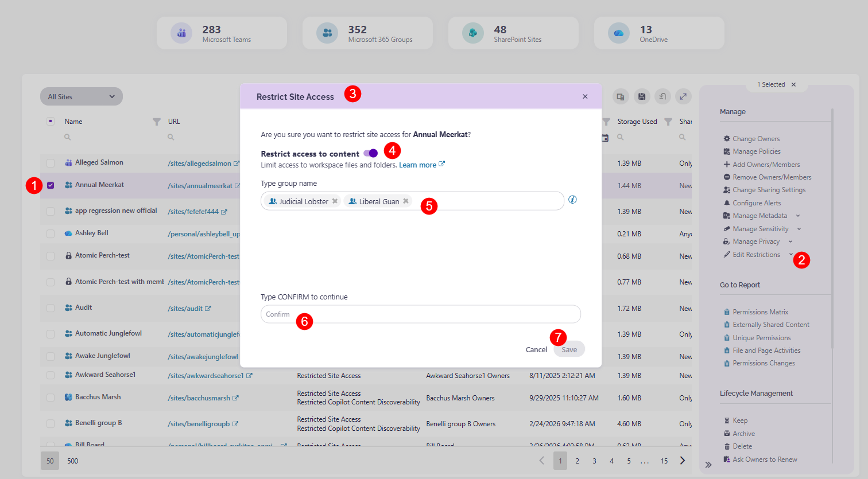Open the Learn more link

click(418, 165)
